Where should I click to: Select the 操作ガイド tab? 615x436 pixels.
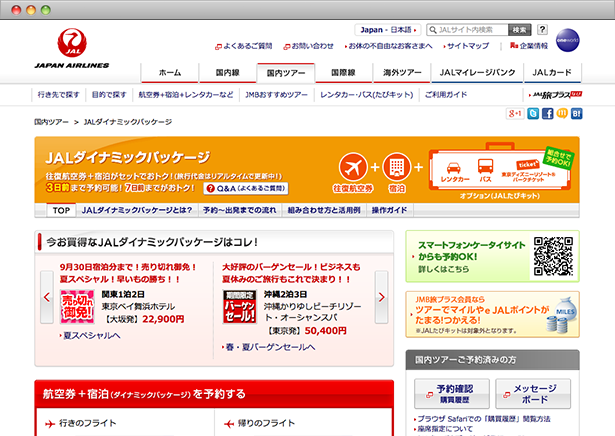point(389,211)
